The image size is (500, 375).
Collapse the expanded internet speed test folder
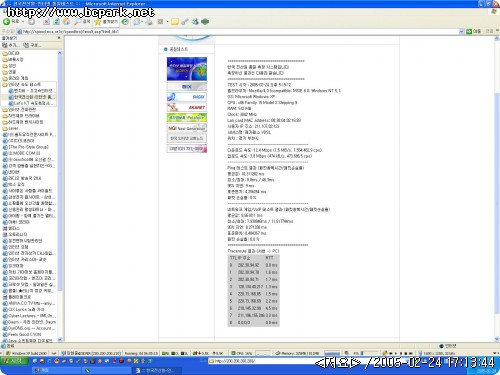(x=22, y=84)
